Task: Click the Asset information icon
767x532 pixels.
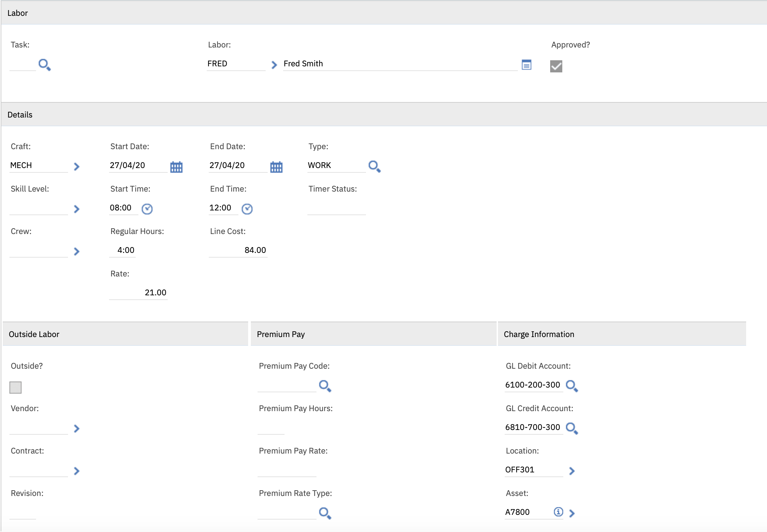Action: coord(558,512)
